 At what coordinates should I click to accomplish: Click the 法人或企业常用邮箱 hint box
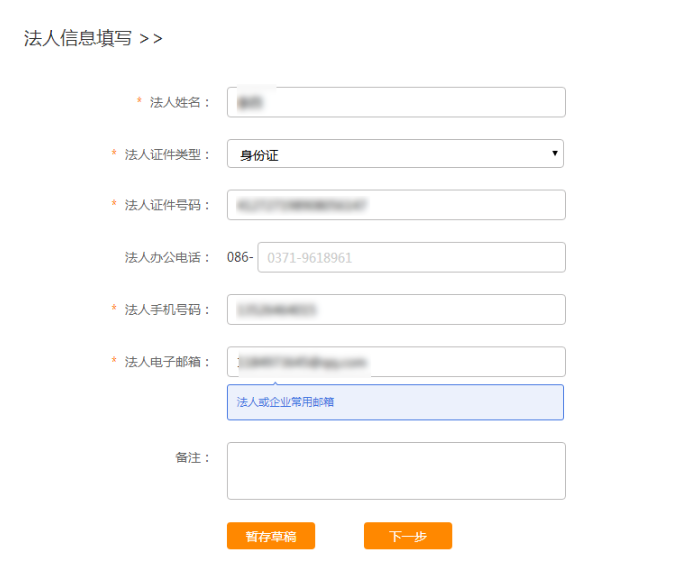coord(395,402)
